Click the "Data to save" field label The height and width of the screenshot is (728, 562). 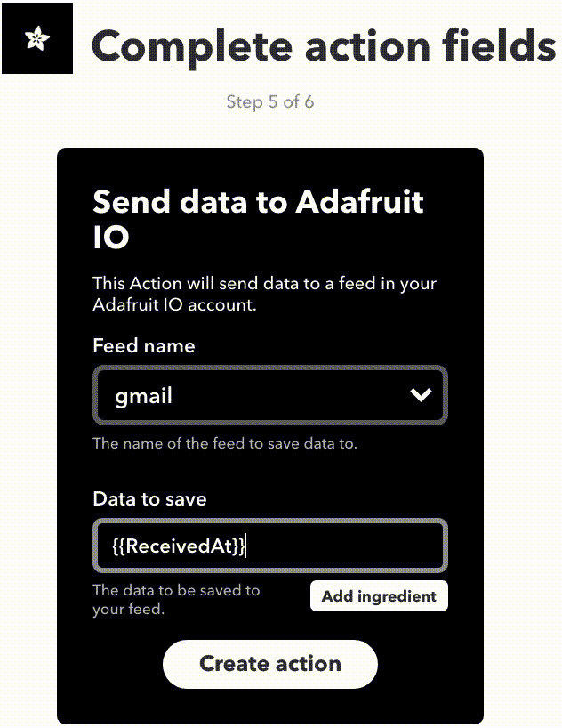[149, 498]
